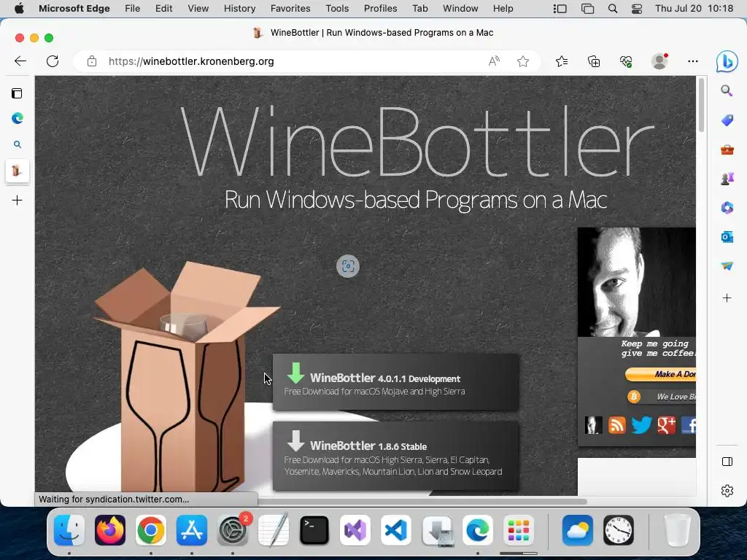Open the Favorites menu
This screenshot has height=560, width=747.
point(290,9)
